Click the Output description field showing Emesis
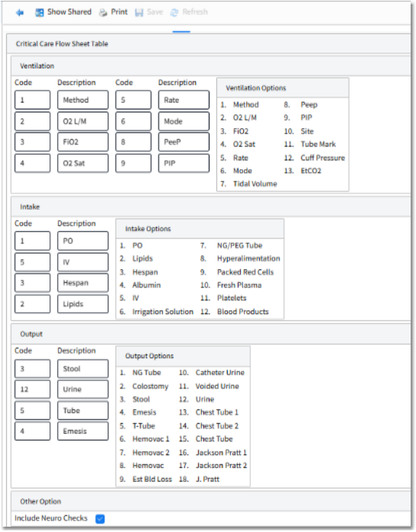The image size is (416, 532). pos(83,431)
